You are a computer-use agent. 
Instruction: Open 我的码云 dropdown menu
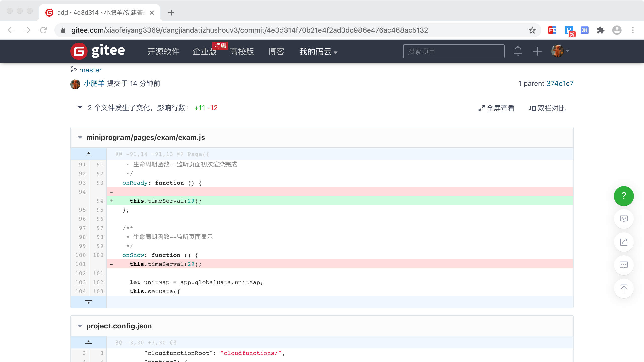[318, 52]
